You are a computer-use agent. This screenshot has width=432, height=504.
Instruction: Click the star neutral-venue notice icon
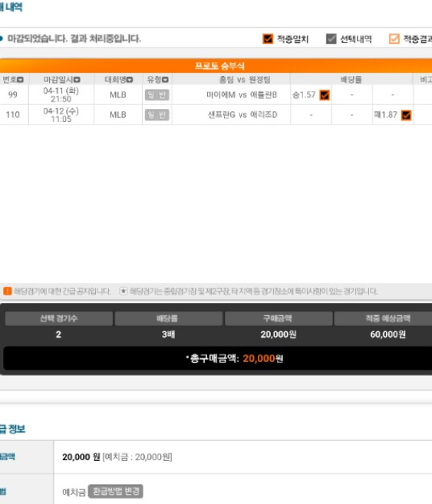(123, 292)
